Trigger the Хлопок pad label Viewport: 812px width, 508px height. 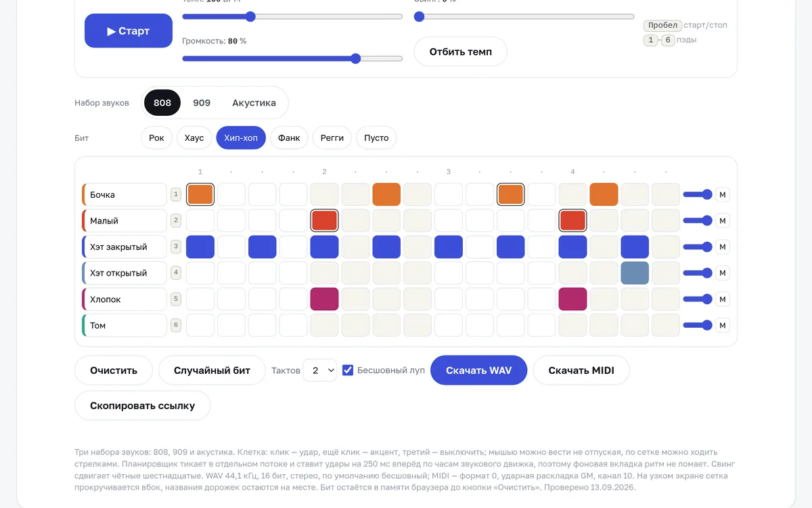[x=125, y=299]
